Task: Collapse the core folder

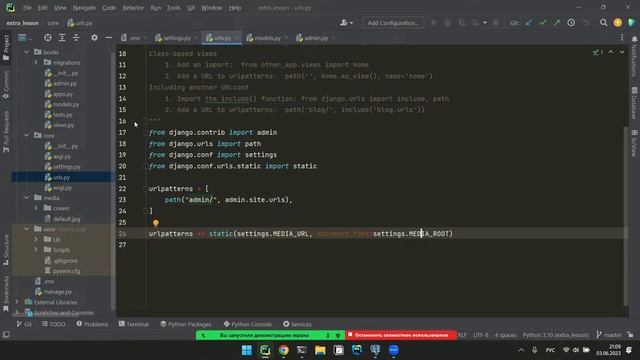Action: click(27, 136)
